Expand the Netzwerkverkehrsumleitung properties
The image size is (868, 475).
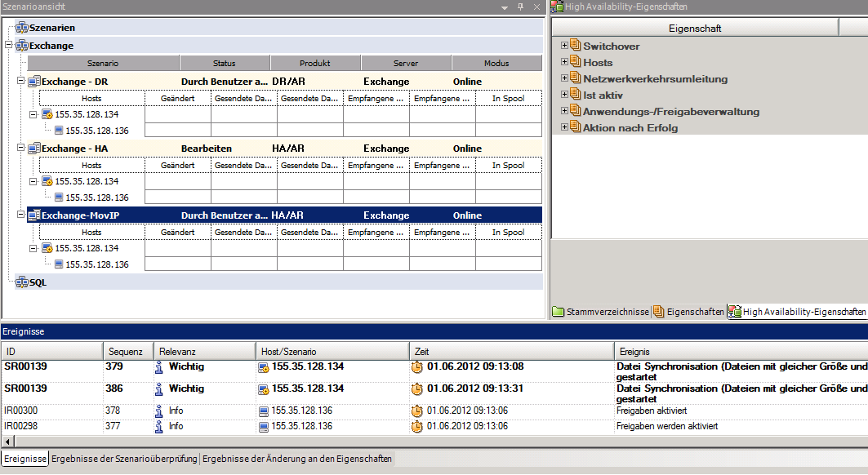tap(564, 78)
